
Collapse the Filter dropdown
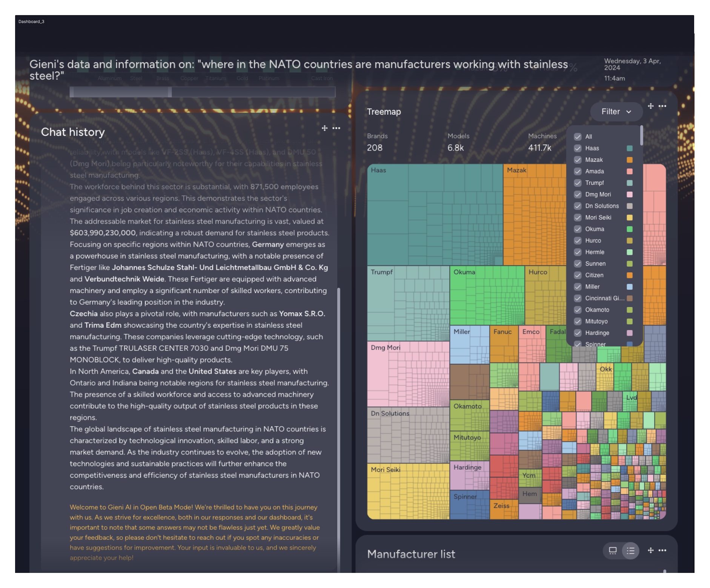(616, 111)
